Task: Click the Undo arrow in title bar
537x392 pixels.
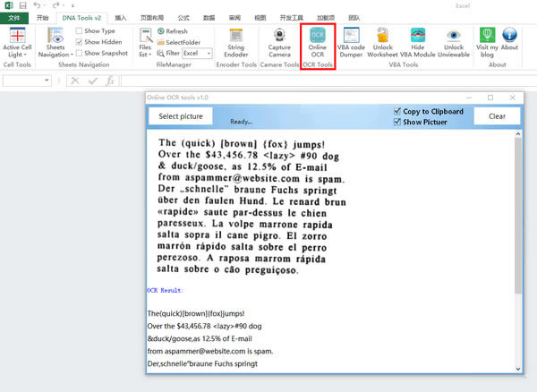Action: tap(37, 5)
